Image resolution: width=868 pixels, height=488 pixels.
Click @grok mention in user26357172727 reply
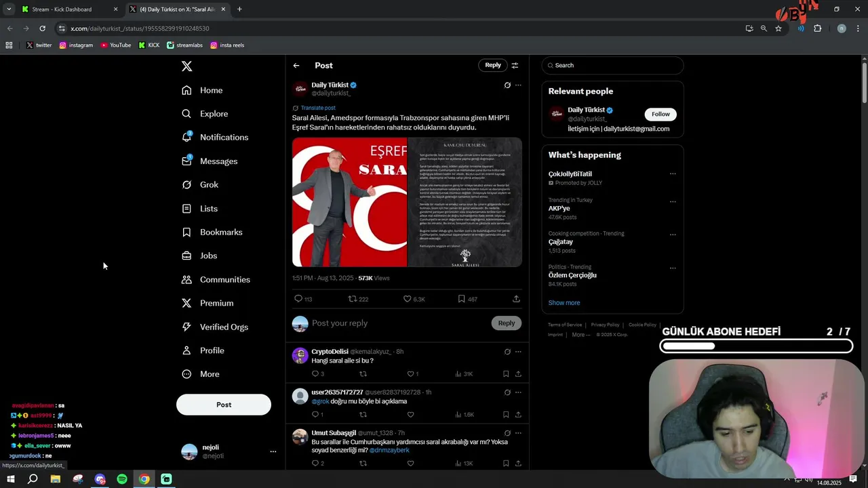(320, 401)
